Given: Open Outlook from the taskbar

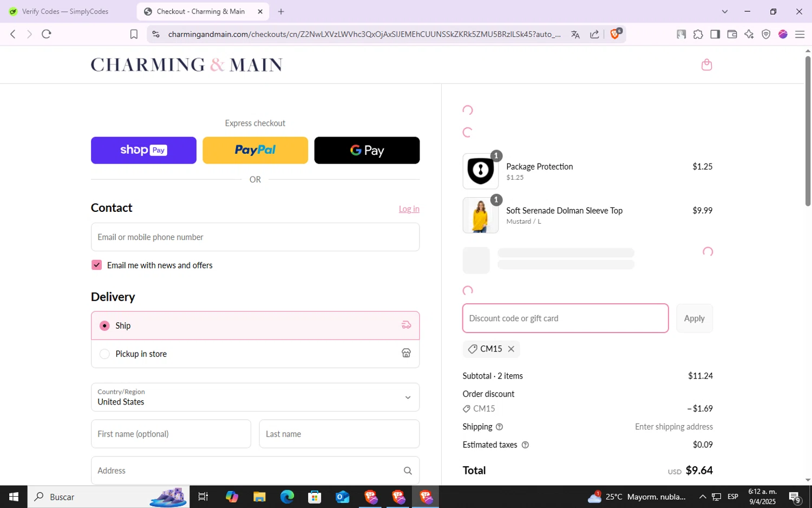Looking at the screenshot, I should click(343, 497).
